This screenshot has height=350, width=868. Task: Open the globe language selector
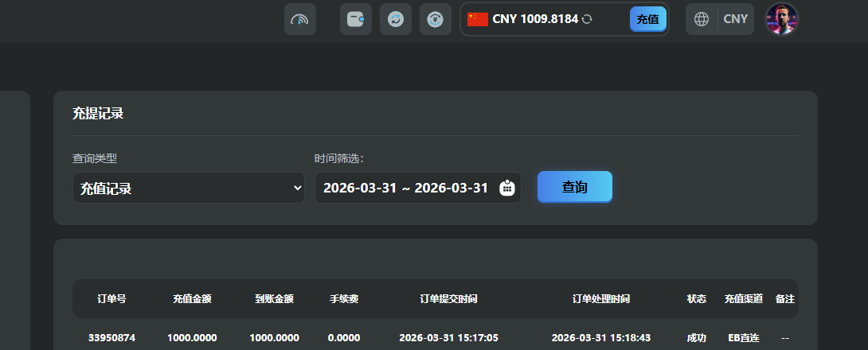tap(702, 19)
